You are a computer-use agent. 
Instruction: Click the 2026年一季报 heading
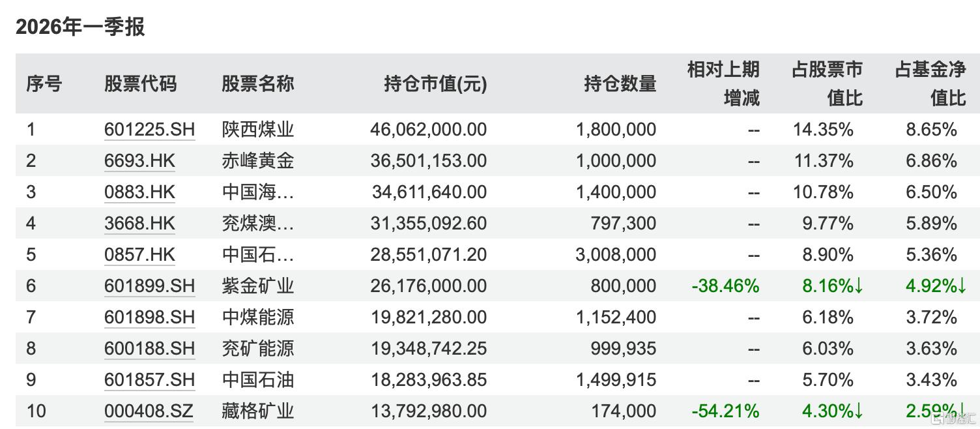[x=79, y=27]
